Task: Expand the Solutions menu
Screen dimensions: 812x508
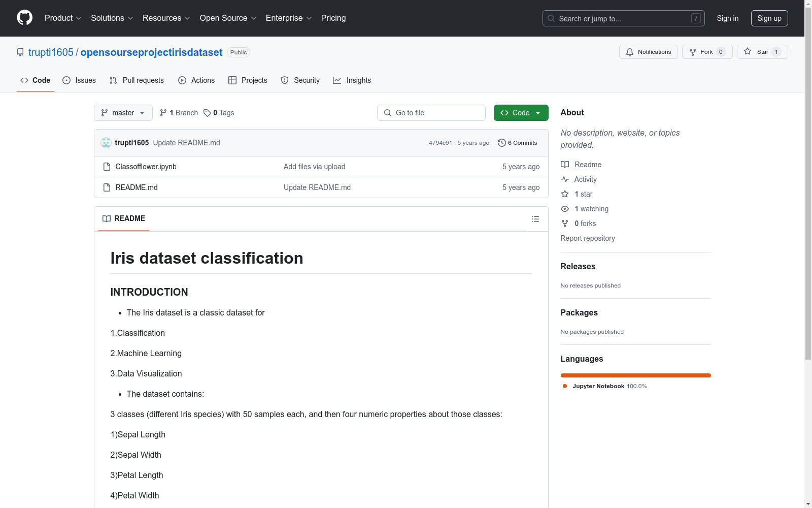Action: [x=112, y=18]
